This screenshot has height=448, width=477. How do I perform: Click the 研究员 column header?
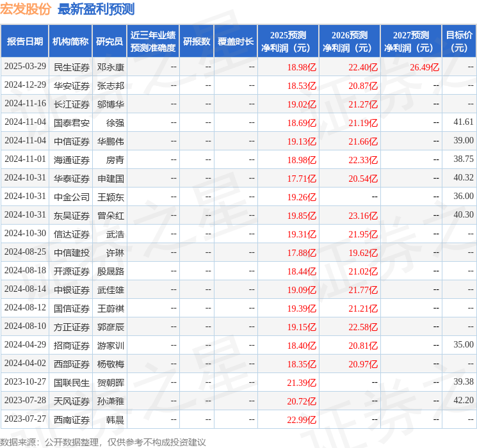tap(109, 42)
